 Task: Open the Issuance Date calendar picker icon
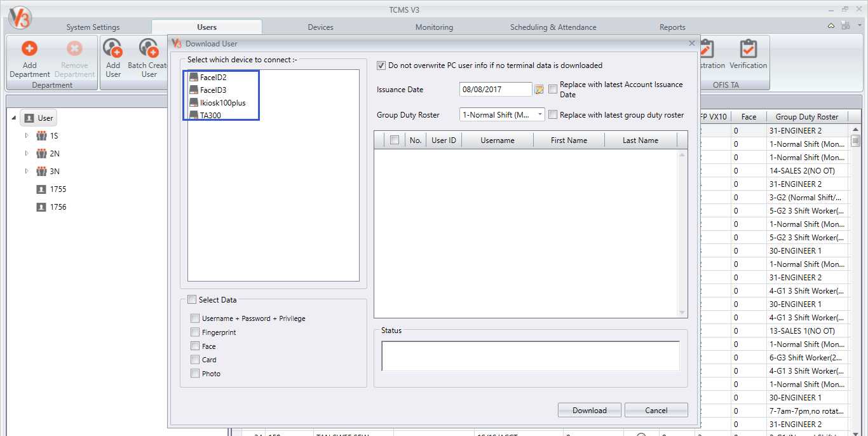539,90
